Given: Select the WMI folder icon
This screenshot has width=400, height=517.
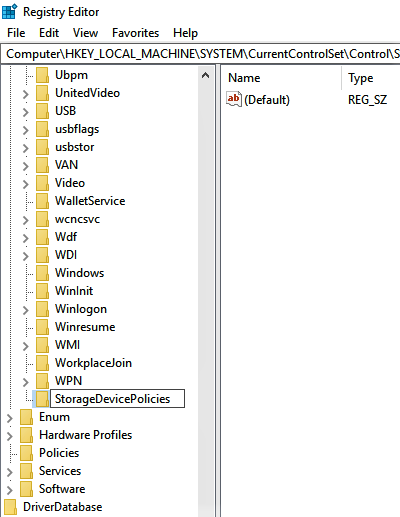Looking at the screenshot, I should pyautogui.click(x=42, y=345).
